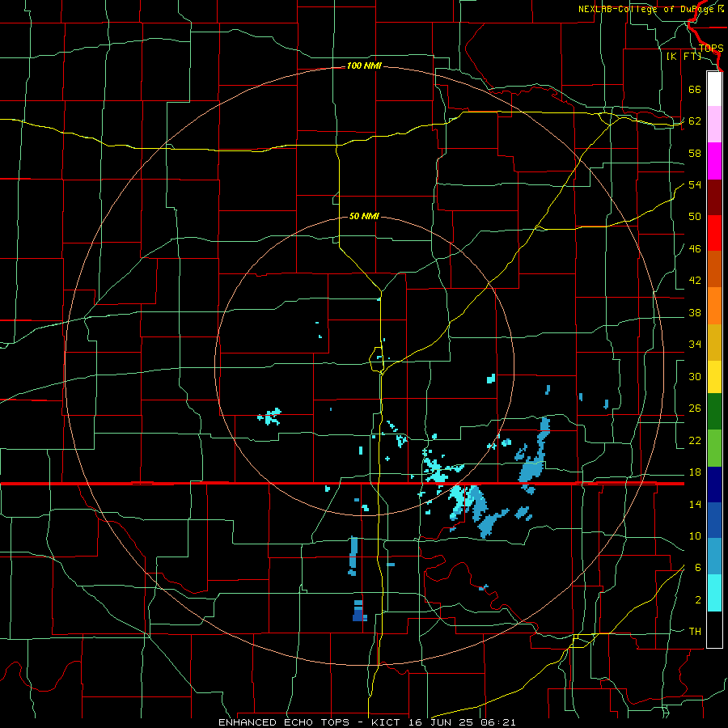This screenshot has height=728, width=728.
Task: Click the 38 legend value
Action: (695, 313)
